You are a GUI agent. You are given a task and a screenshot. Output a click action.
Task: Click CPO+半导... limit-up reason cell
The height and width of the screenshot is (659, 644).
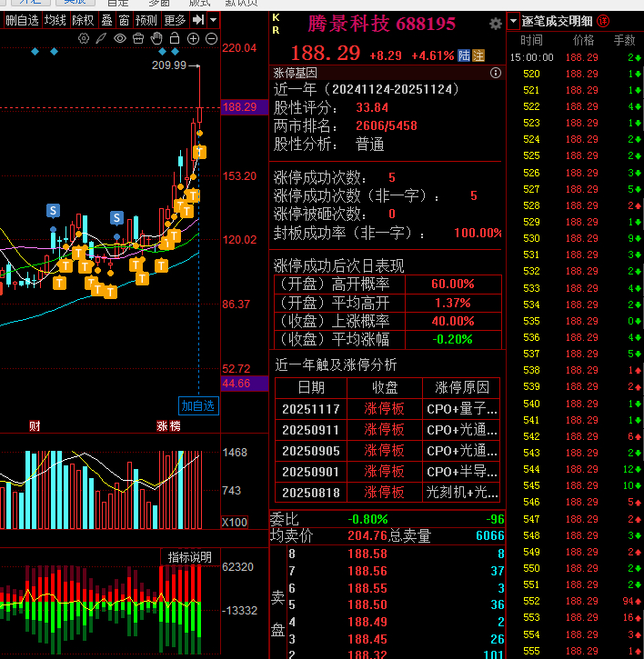[462, 472]
